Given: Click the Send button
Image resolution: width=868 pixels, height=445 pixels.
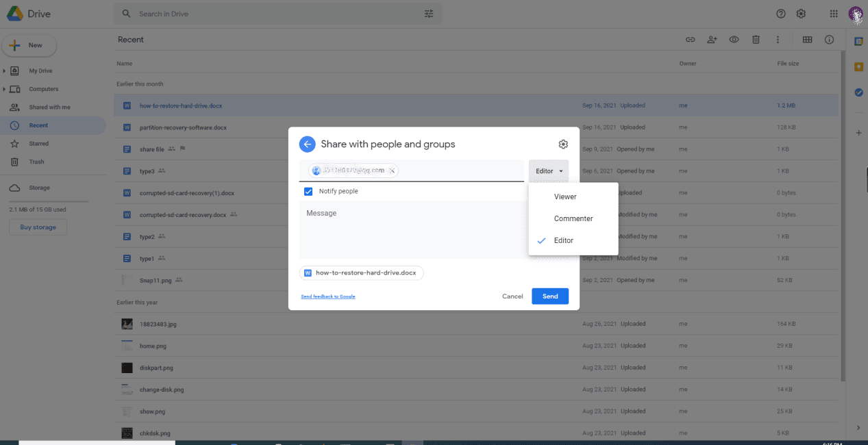Looking at the screenshot, I should (x=550, y=296).
